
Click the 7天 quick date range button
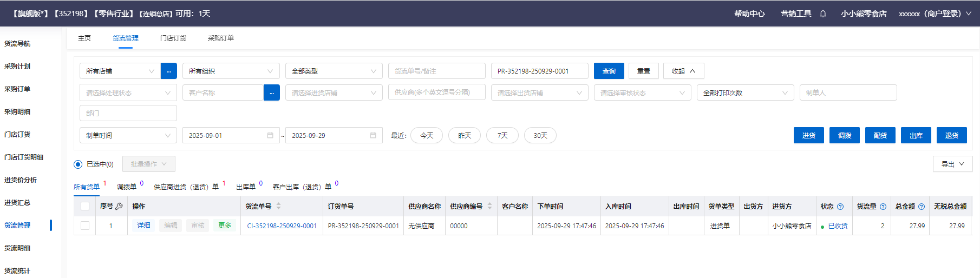(x=502, y=135)
